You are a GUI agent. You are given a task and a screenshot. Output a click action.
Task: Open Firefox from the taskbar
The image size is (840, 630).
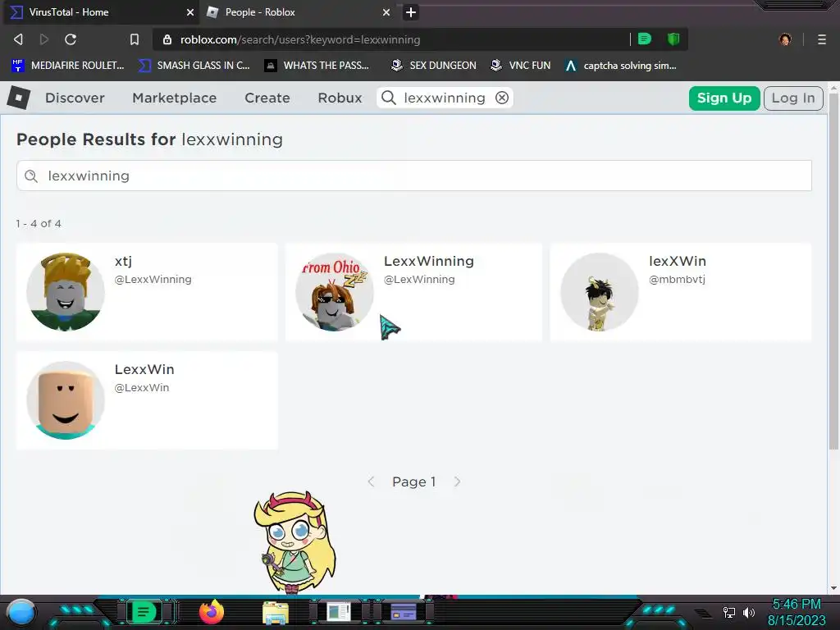[x=212, y=612]
